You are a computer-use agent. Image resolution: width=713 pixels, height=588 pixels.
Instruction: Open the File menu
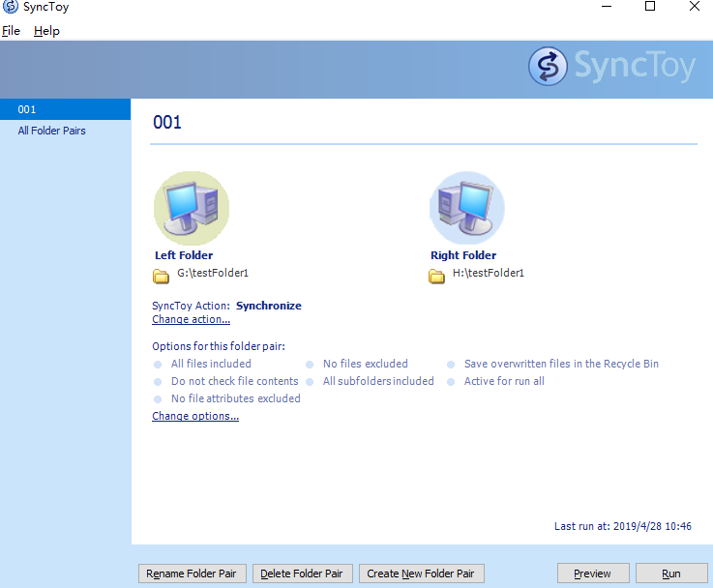point(11,31)
